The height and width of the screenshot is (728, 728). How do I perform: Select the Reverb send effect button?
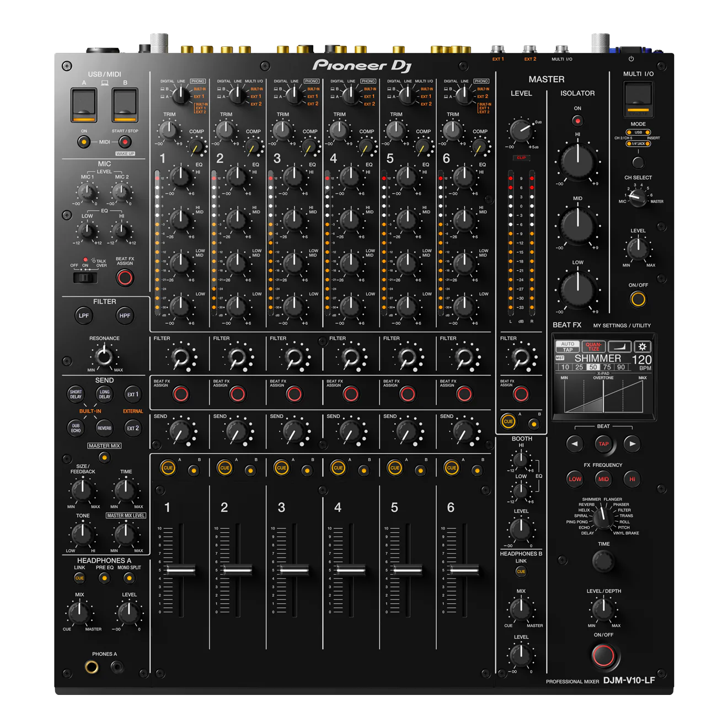click(x=104, y=428)
